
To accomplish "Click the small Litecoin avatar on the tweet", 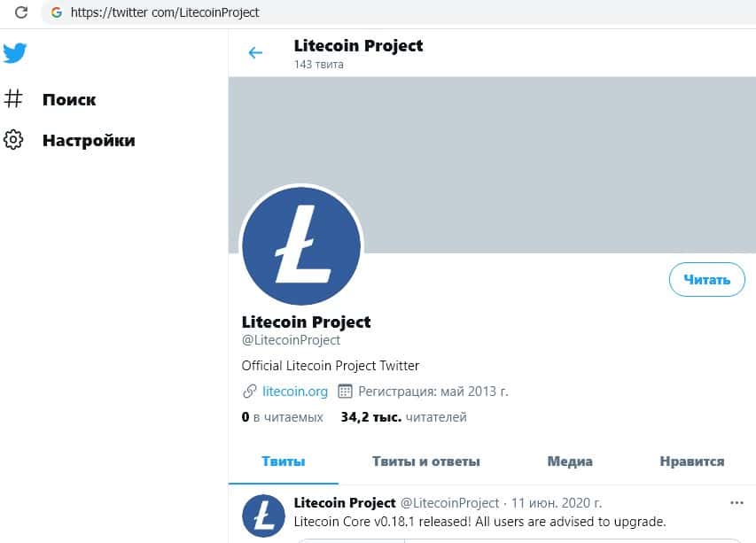I will [263, 516].
